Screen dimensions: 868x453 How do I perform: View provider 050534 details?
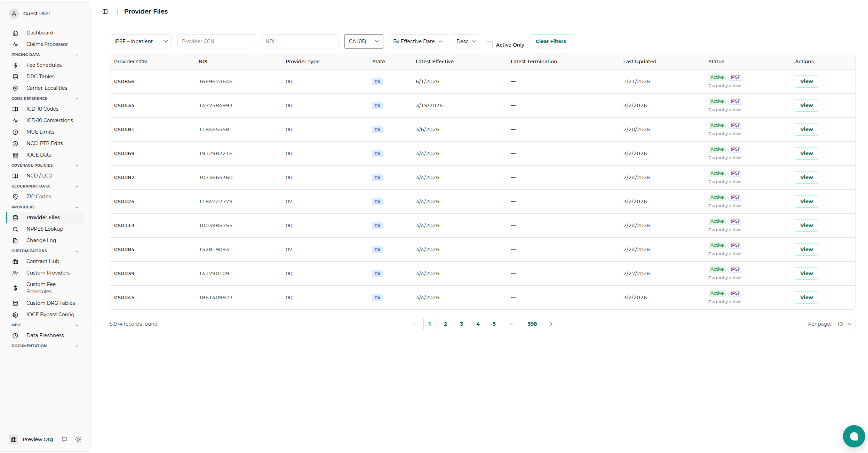tap(806, 105)
